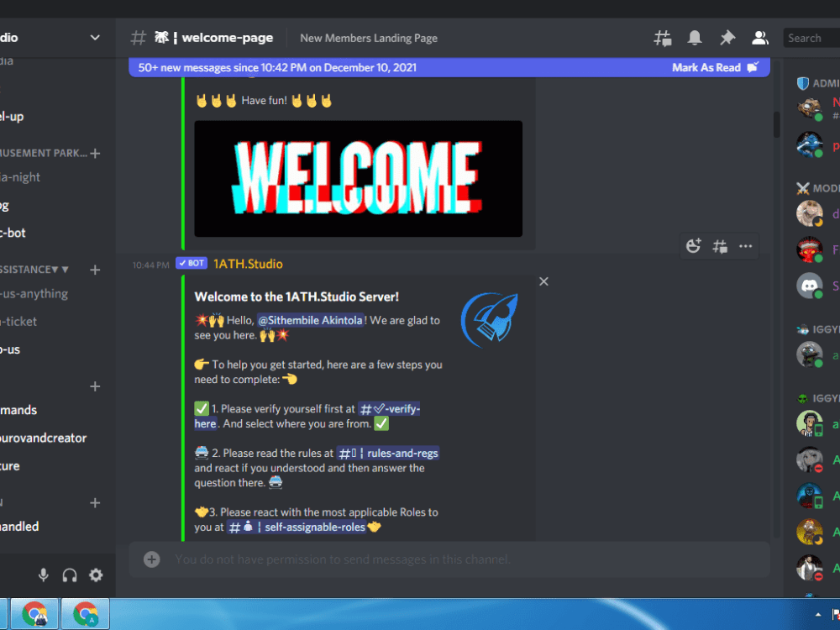Add channel plus above the andled channel
The width and height of the screenshot is (840, 630).
click(96, 503)
